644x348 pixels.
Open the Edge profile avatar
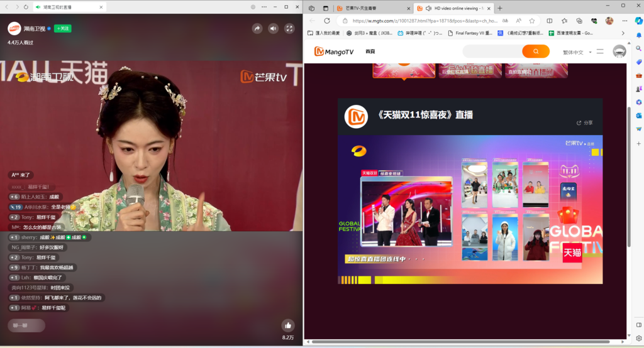pyautogui.click(x=609, y=21)
